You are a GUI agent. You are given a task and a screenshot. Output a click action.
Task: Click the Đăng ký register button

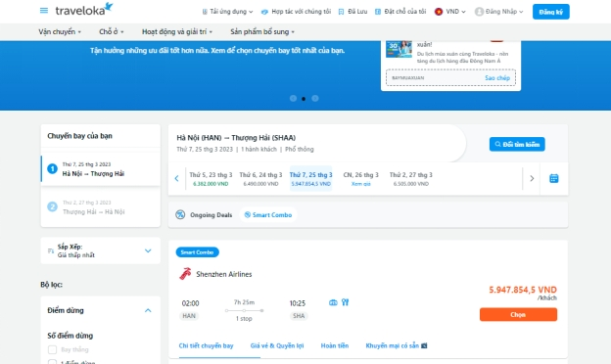550,12
